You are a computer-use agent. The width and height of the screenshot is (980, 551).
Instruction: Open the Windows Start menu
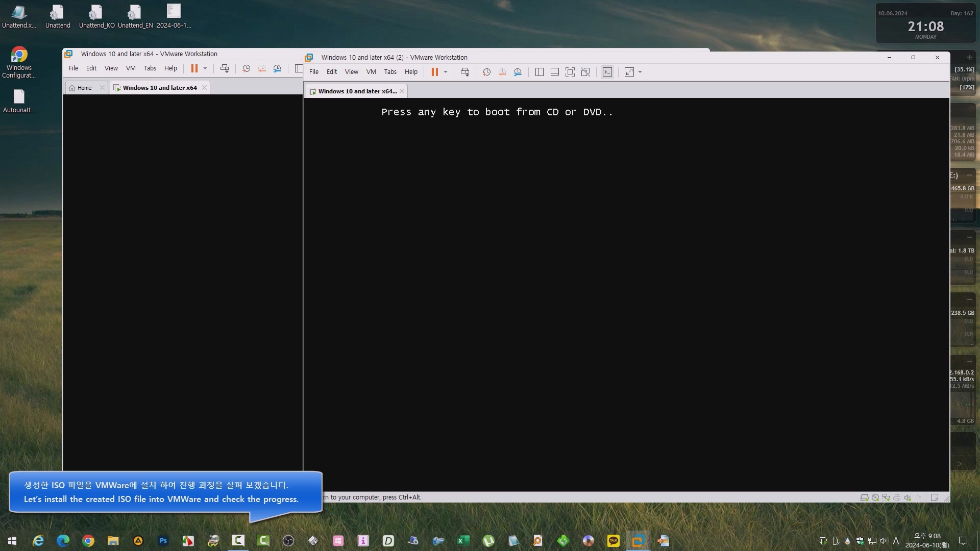point(12,541)
